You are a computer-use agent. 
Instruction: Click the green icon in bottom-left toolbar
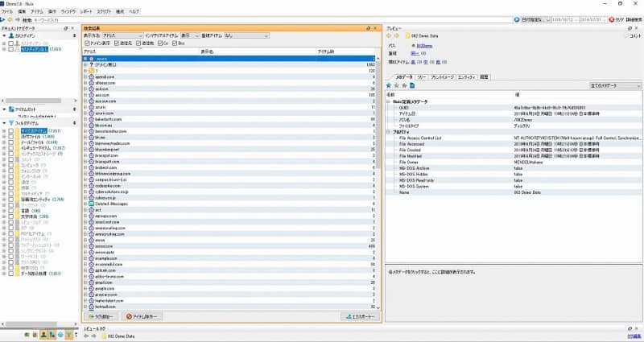(x=27, y=335)
